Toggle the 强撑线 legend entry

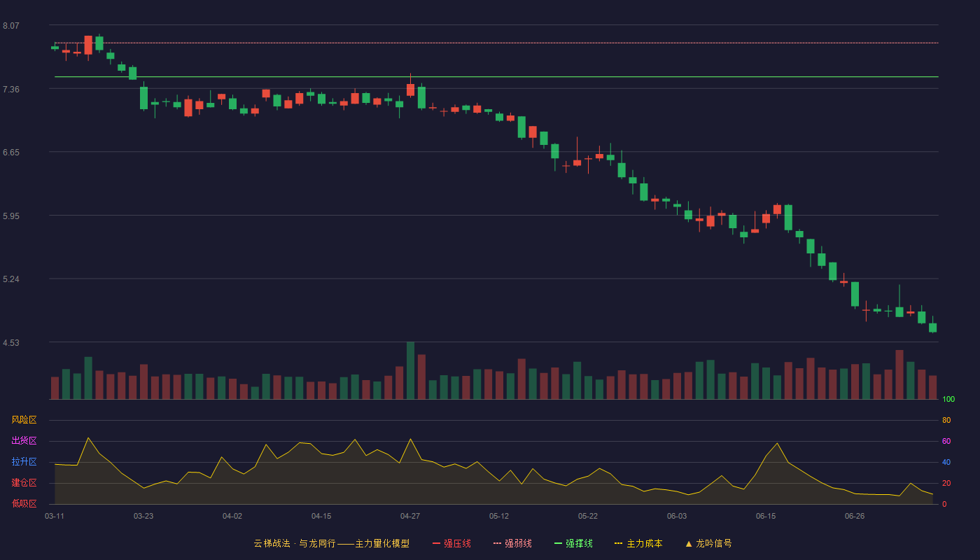[573, 543]
